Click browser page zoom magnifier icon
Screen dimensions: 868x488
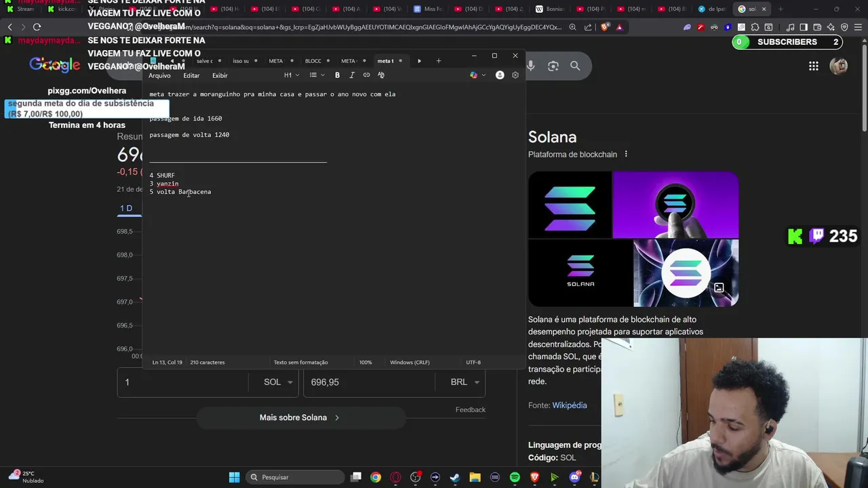coord(573,27)
